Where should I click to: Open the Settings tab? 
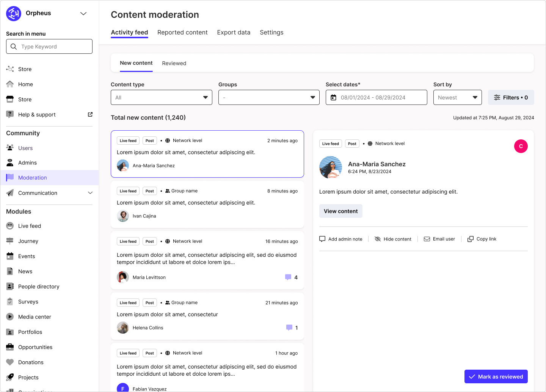point(271,32)
